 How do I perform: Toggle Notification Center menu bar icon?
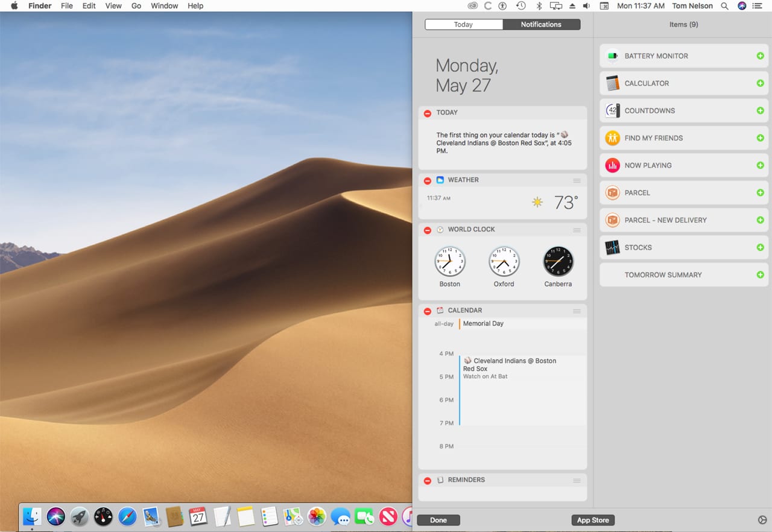(758, 5)
